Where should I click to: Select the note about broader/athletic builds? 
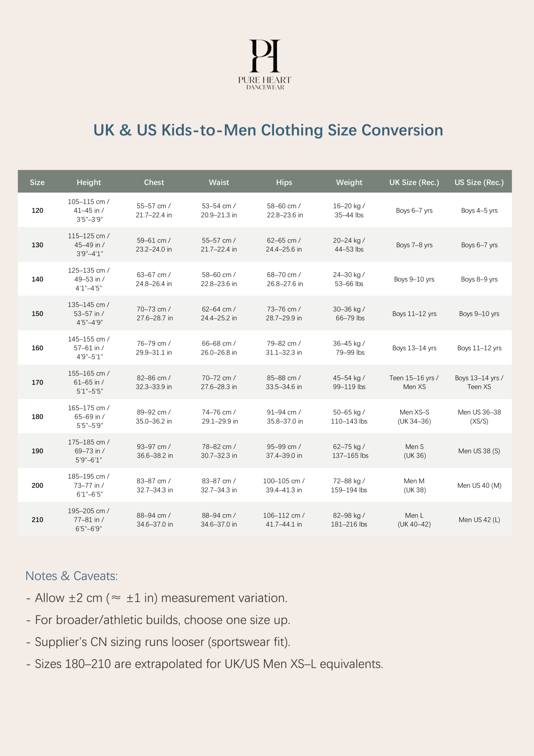(x=162, y=620)
